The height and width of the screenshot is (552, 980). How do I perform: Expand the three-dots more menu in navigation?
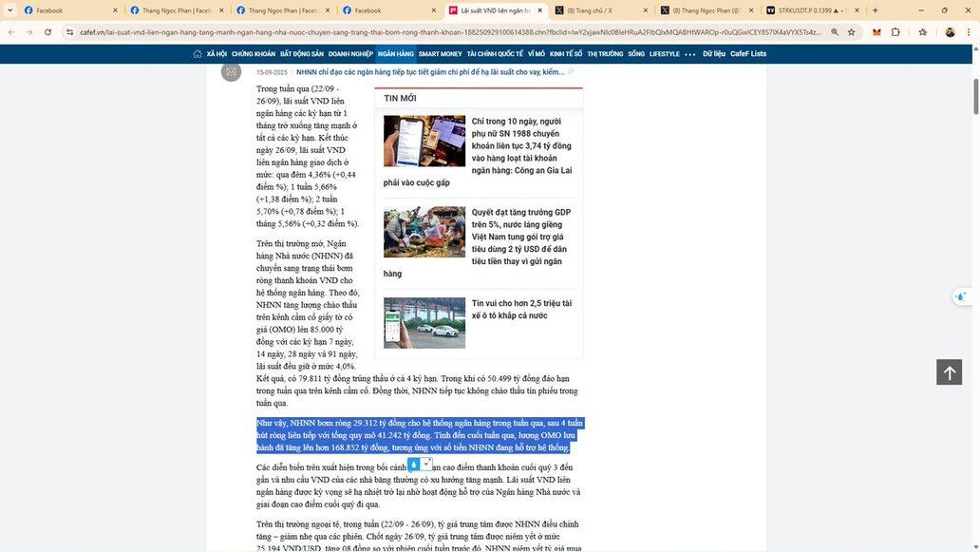click(690, 54)
